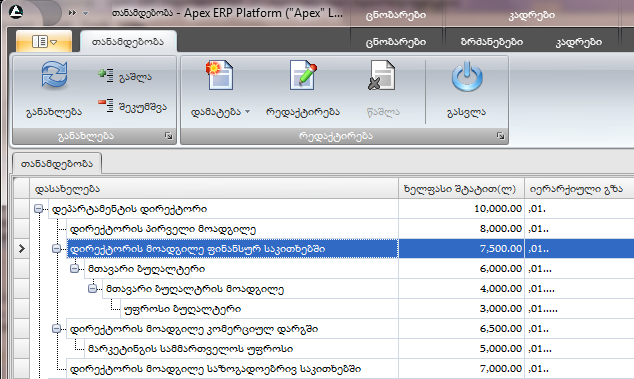634x379 pixels.
Task: Click the salary cell 7,000.00
Action: [461, 368]
